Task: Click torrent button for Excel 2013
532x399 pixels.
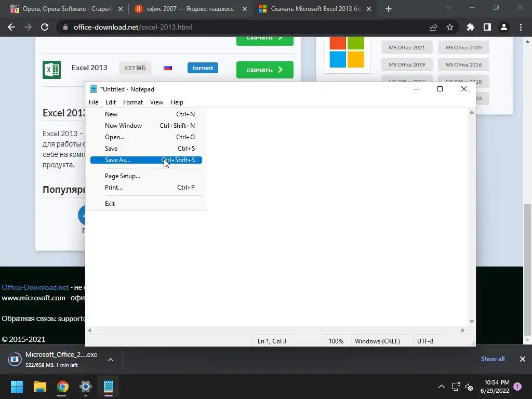Action: point(203,68)
